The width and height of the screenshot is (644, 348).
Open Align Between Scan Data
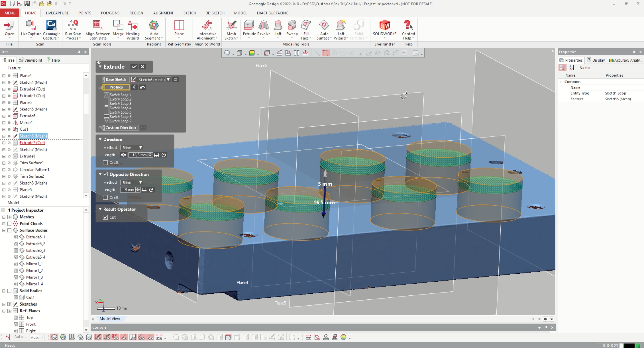point(98,30)
